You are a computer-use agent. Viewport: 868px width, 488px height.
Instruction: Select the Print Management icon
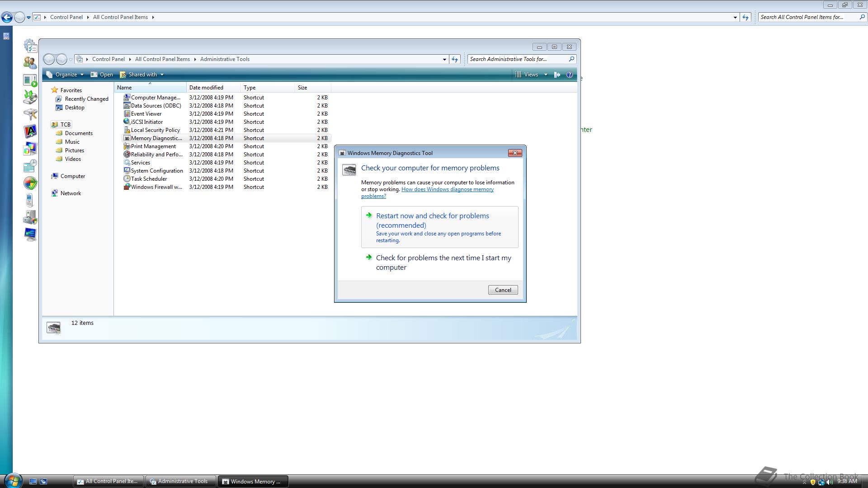[x=127, y=146]
